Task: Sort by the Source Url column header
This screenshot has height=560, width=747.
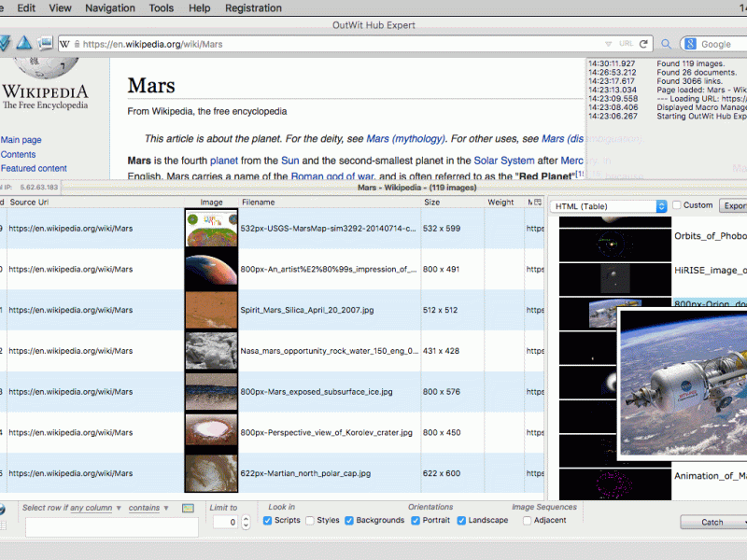Action: pos(95,202)
